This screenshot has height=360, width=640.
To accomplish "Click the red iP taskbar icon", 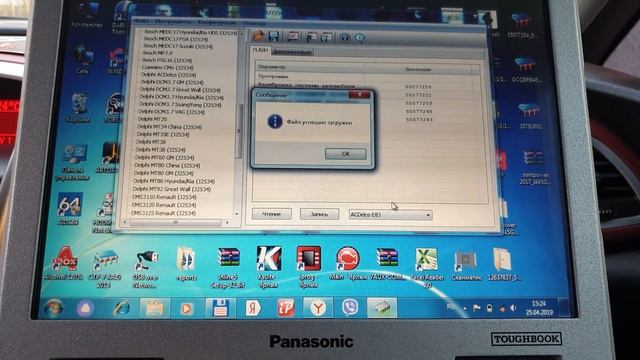I will coord(285,308).
